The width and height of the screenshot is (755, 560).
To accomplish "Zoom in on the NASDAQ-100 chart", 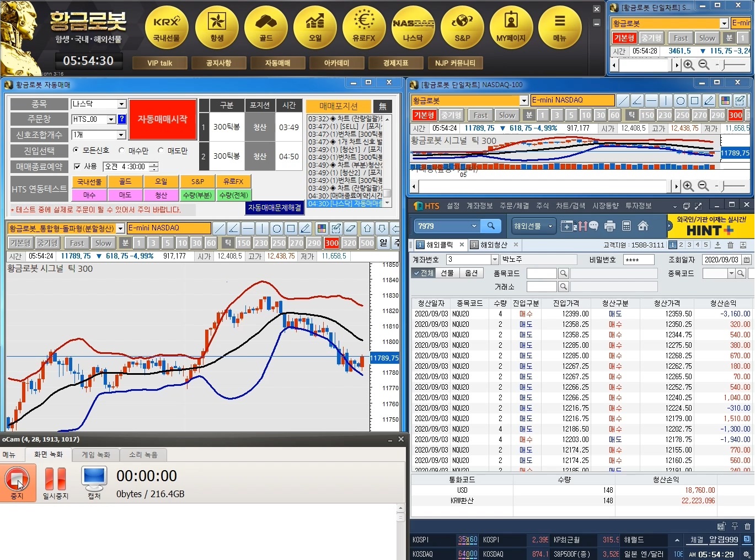I will pos(688,186).
